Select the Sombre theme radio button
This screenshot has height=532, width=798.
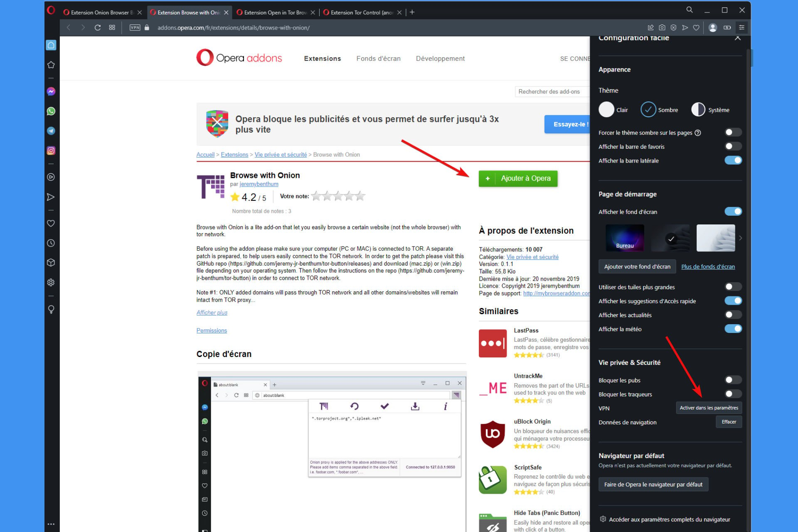[x=647, y=110]
